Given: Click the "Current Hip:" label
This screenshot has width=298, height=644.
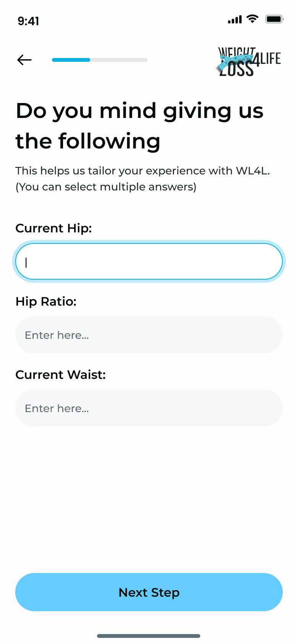Looking at the screenshot, I should coord(53,228).
